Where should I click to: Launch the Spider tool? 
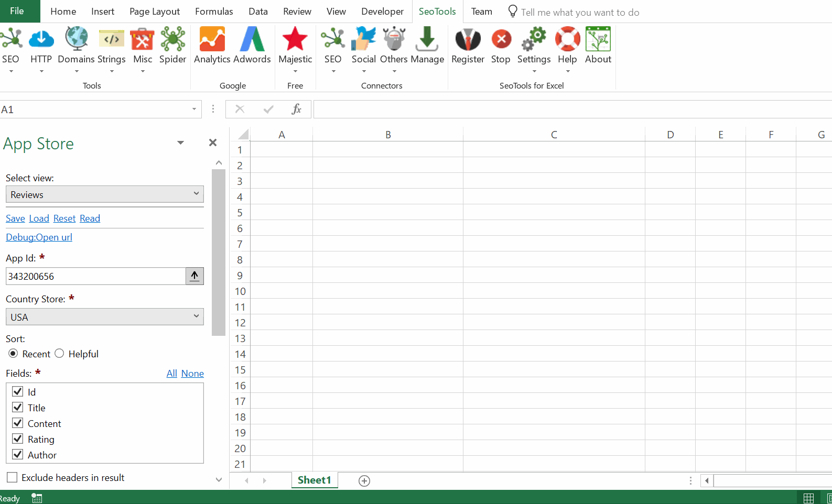click(173, 39)
